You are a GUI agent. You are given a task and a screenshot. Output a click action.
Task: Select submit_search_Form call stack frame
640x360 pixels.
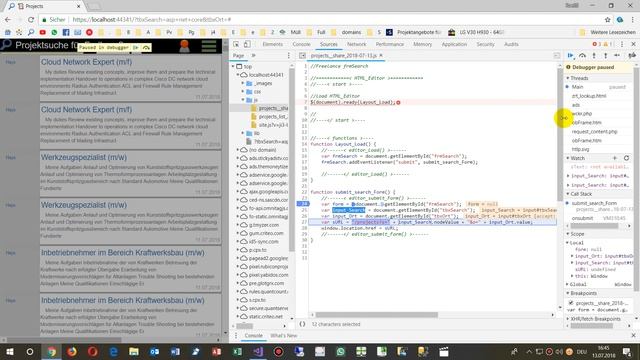click(x=594, y=203)
